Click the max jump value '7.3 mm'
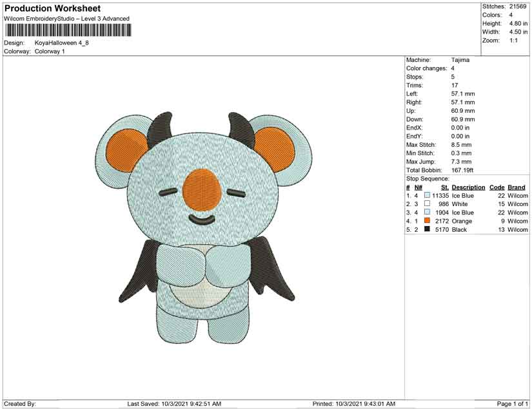 pyautogui.click(x=462, y=162)
